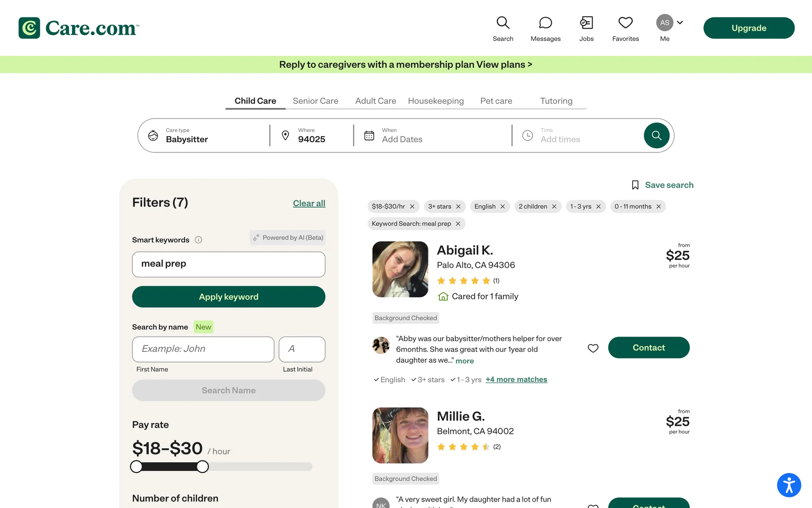Switch to the Pet care tab
This screenshot has height=508, width=812.
coord(496,101)
